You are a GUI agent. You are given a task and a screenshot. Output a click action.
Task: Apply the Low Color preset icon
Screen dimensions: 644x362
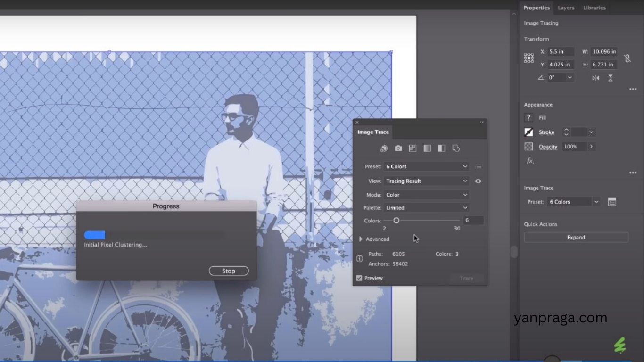click(x=413, y=148)
